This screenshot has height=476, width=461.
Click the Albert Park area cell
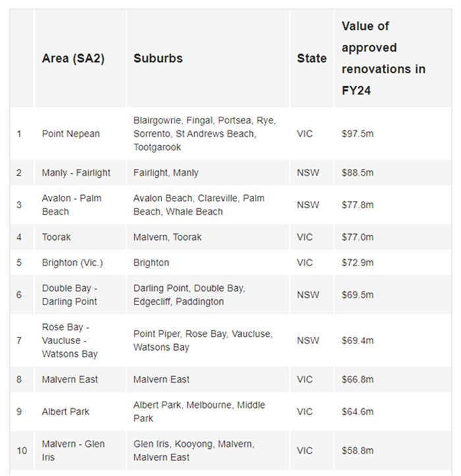[x=66, y=411]
